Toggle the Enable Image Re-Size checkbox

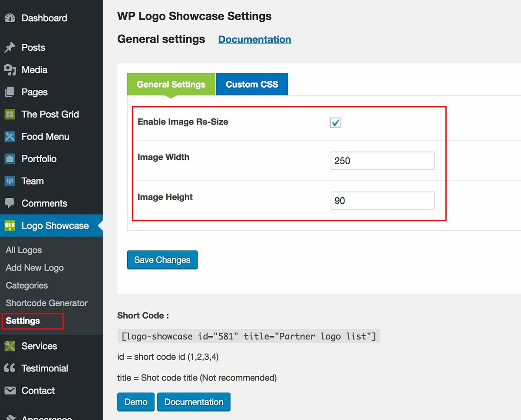click(x=335, y=123)
